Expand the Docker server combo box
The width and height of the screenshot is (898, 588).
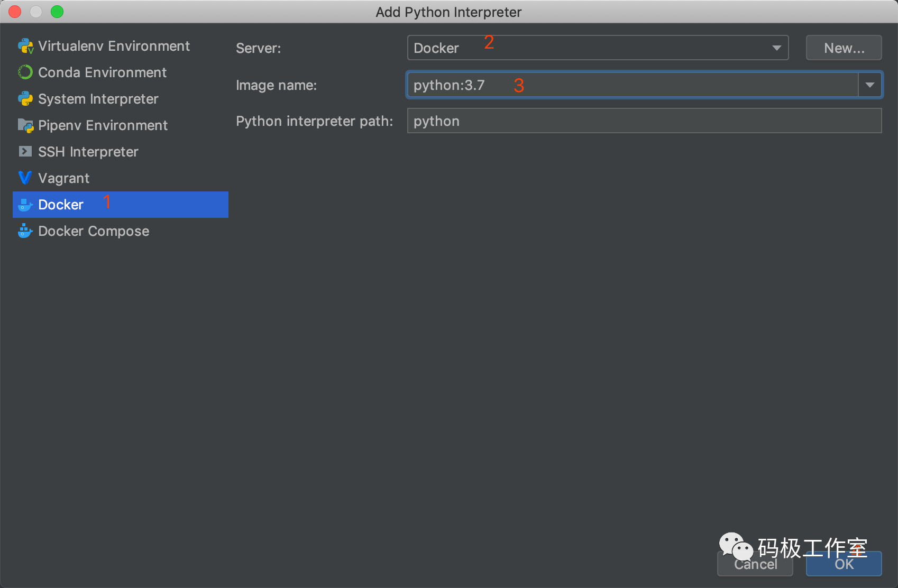(x=776, y=48)
